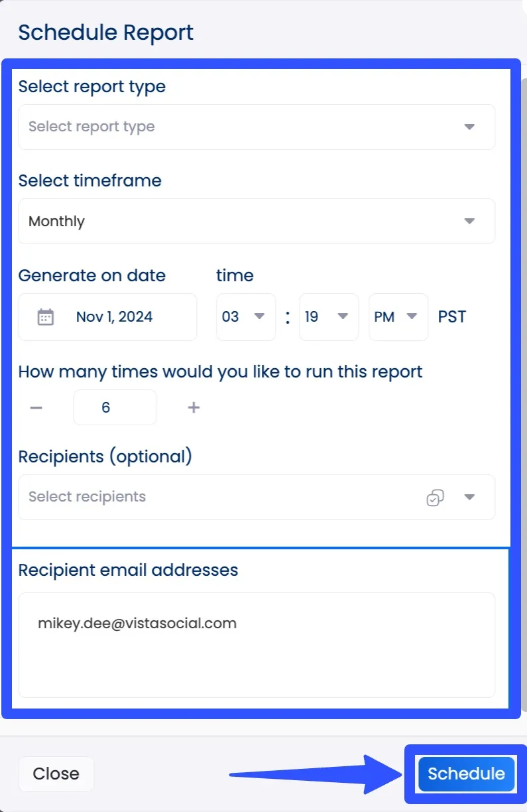Click the plus icon to increase run count
527x812 pixels.
coord(194,407)
